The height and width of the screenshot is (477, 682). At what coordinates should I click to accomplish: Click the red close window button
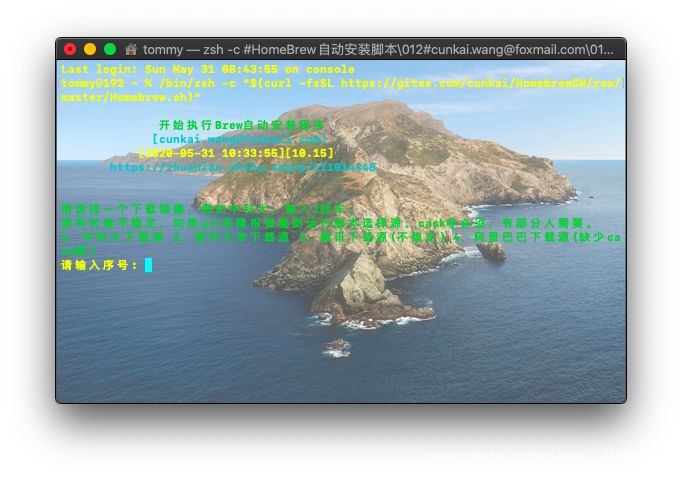pyautogui.click(x=70, y=49)
